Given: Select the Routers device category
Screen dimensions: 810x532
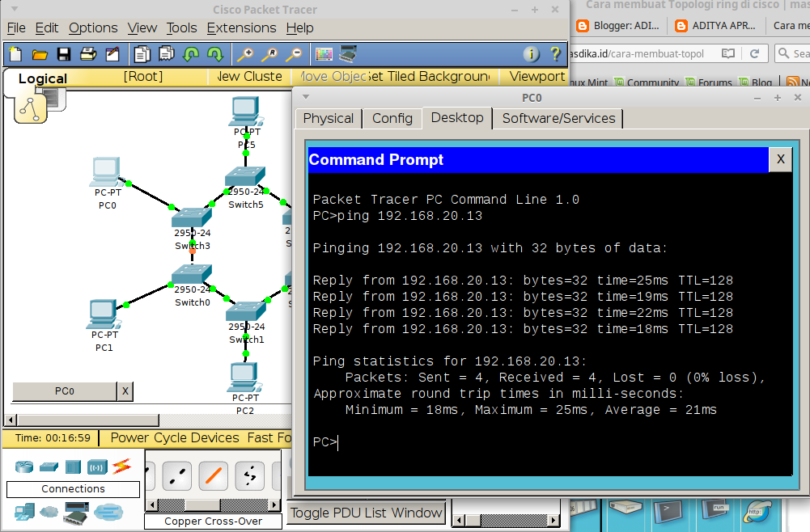Looking at the screenshot, I should [23, 467].
